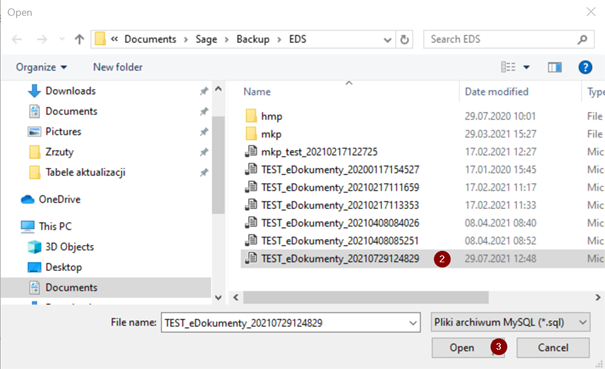Click Documents in the address breadcrumb
The width and height of the screenshot is (605, 369).
(x=150, y=39)
